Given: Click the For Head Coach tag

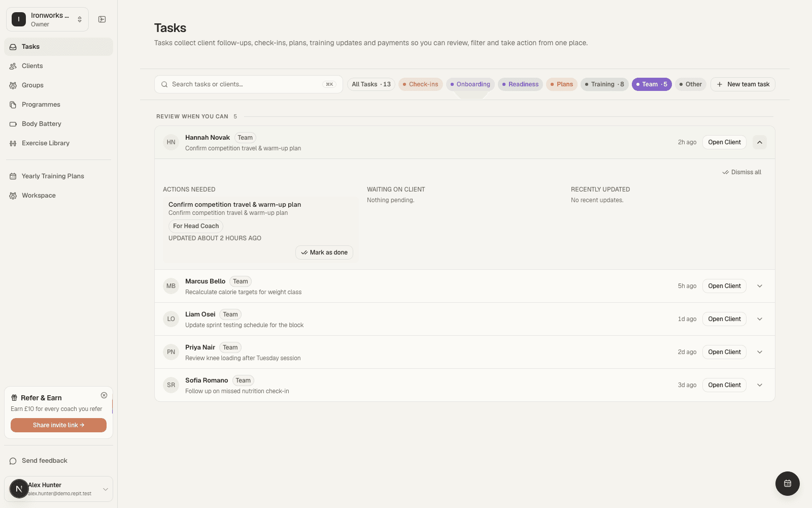Looking at the screenshot, I should pos(196,226).
